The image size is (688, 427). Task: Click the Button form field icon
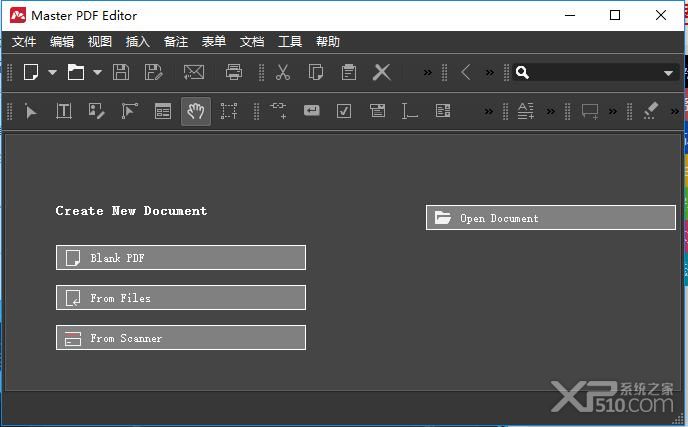click(312, 111)
